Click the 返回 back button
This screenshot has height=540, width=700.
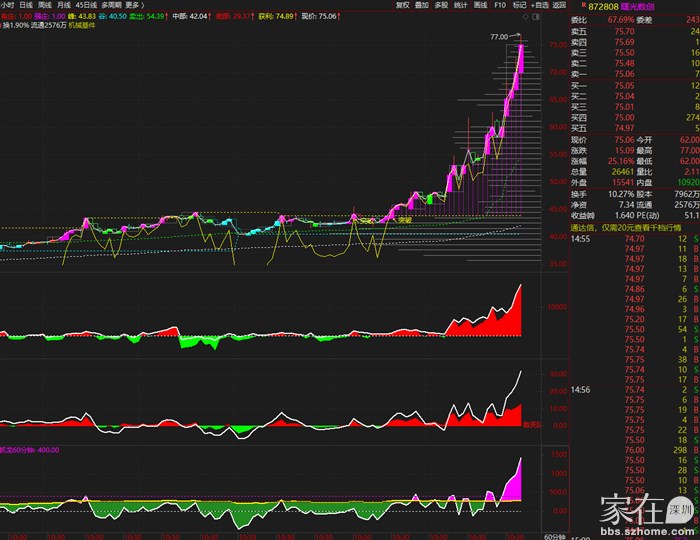[x=559, y=5]
